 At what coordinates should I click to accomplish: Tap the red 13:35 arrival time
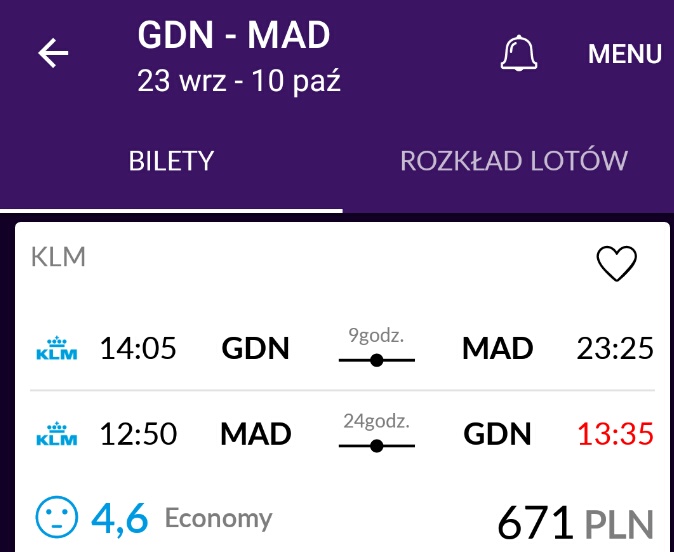click(616, 433)
